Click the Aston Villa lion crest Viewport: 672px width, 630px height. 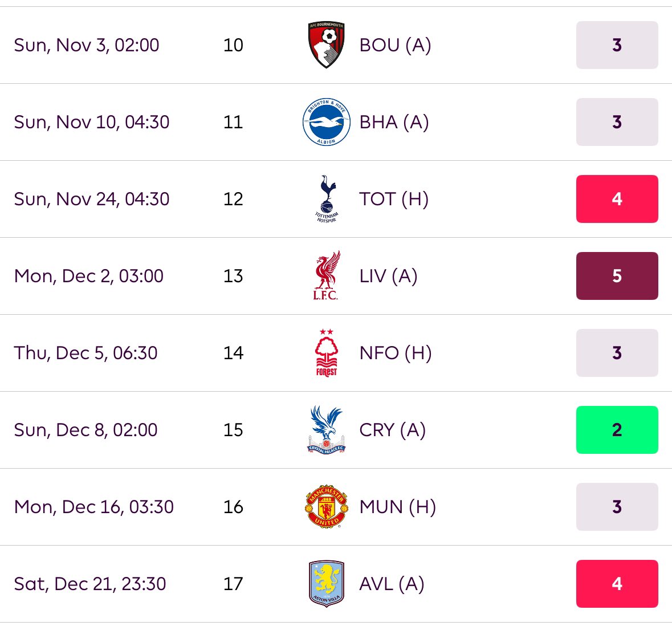[327, 584]
